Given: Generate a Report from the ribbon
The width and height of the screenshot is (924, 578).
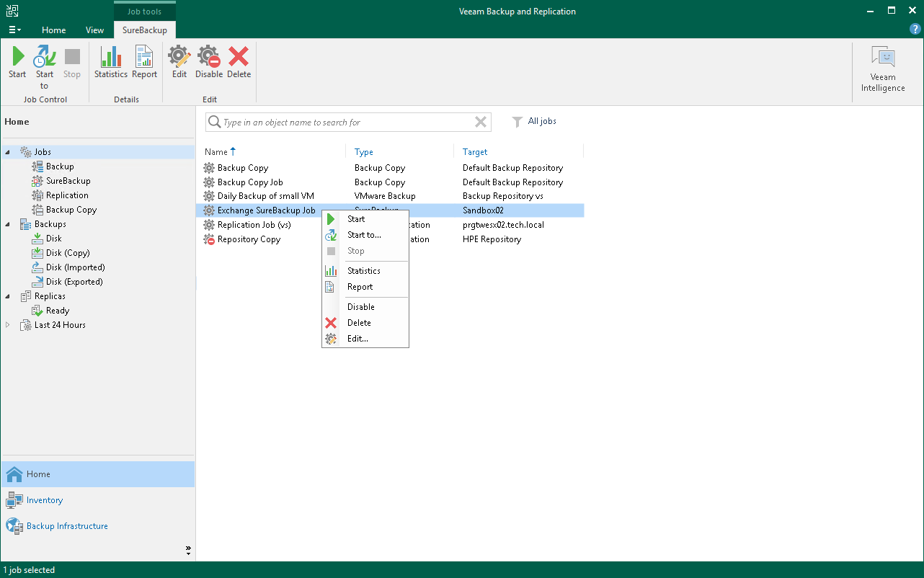Looking at the screenshot, I should point(144,63).
